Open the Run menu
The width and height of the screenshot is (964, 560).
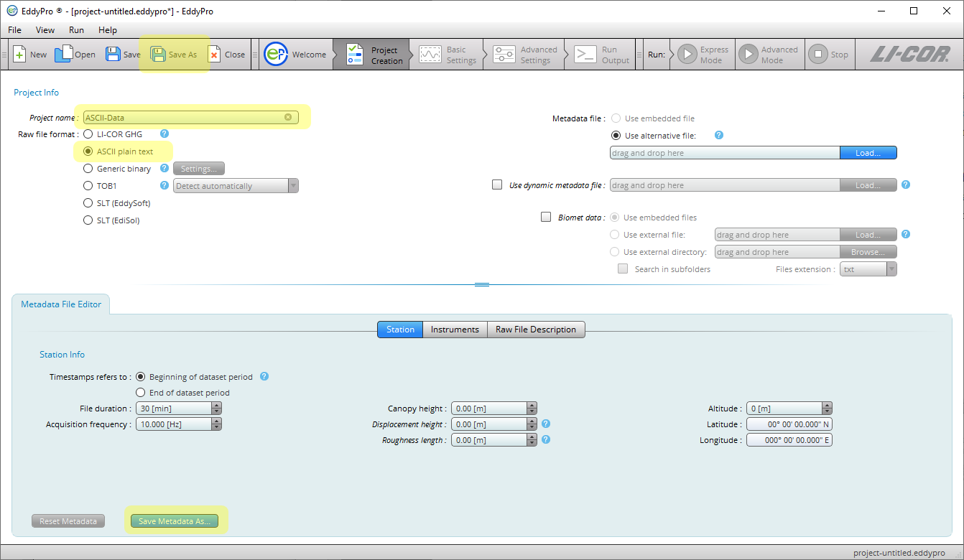pyautogui.click(x=76, y=30)
